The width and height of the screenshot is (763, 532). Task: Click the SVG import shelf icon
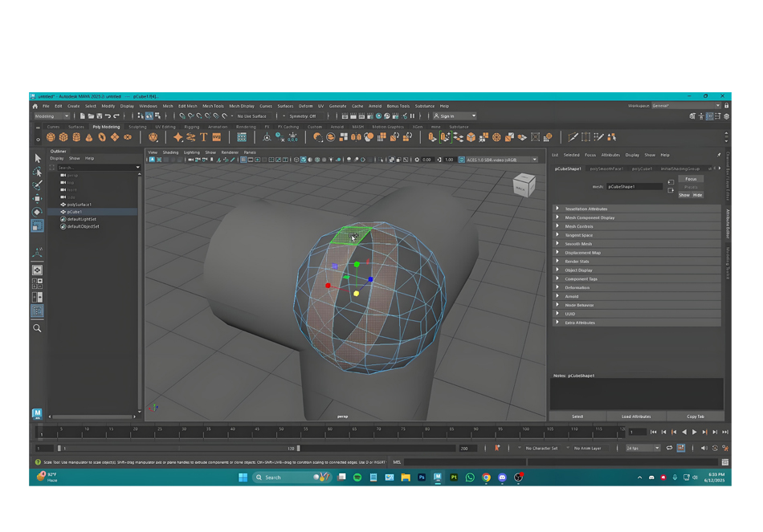pos(217,138)
